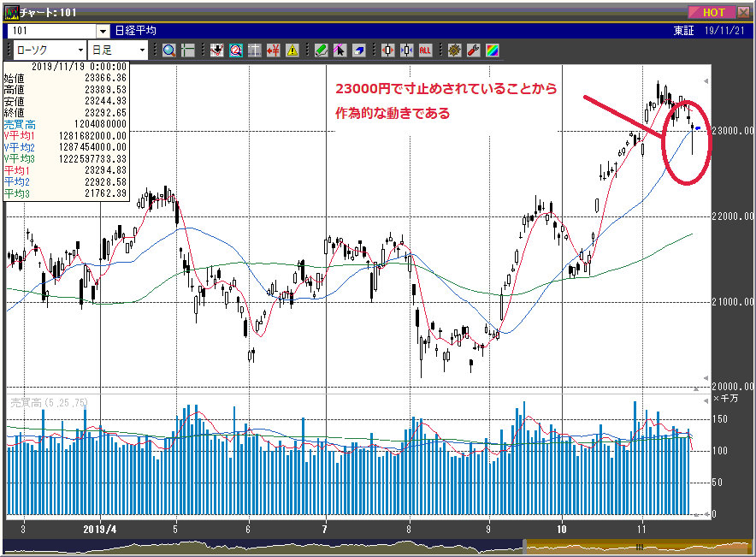This screenshot has width=756, height=557.
Task: Select the magnifier zoom tool
Action: coord(168,50)
